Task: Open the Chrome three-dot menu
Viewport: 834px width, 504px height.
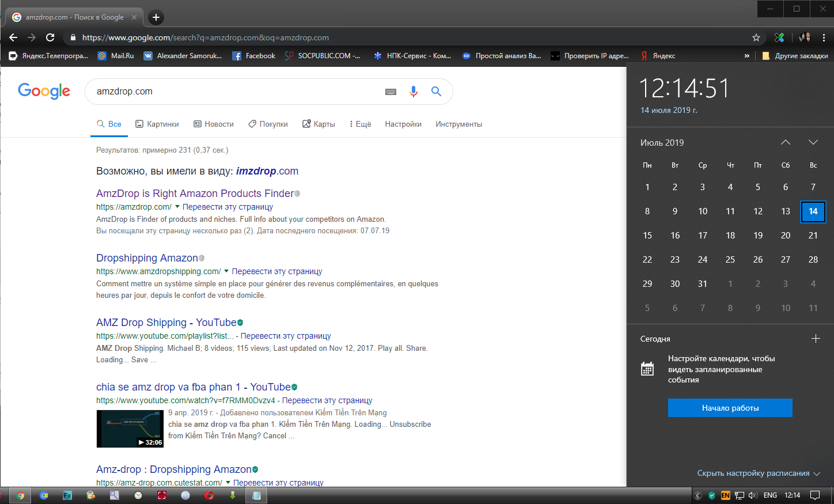Action: coord(824,37)
